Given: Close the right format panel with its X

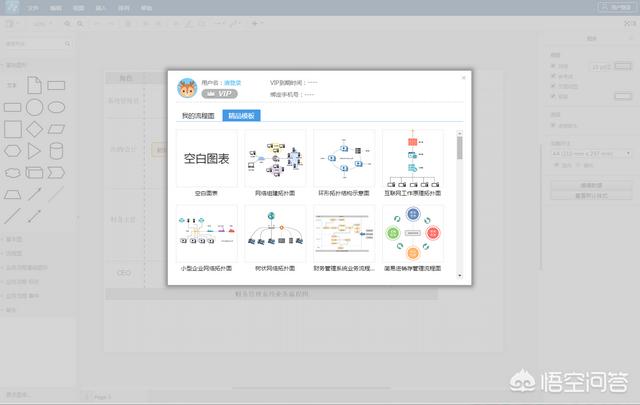Looking at the screenshot, I should [x=631, y=38].
